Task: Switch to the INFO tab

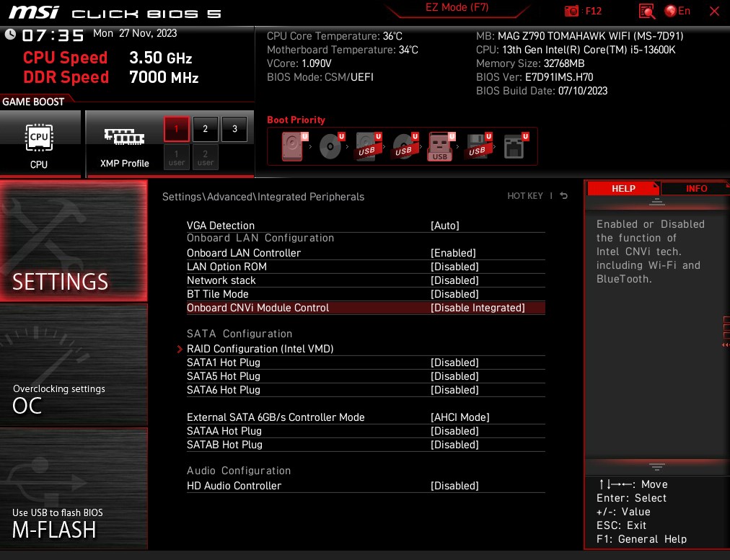Action: 696,188
